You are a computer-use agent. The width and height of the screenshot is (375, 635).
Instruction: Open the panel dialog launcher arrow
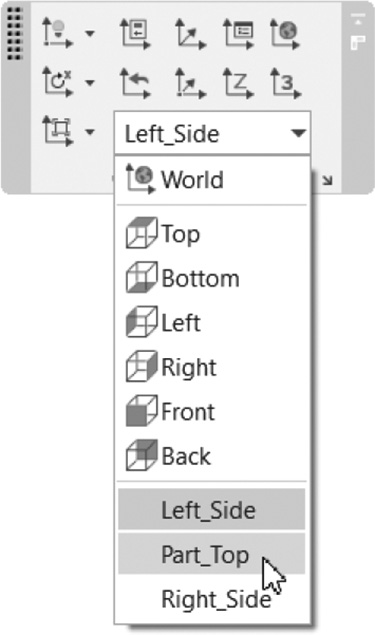click(327, 180)
